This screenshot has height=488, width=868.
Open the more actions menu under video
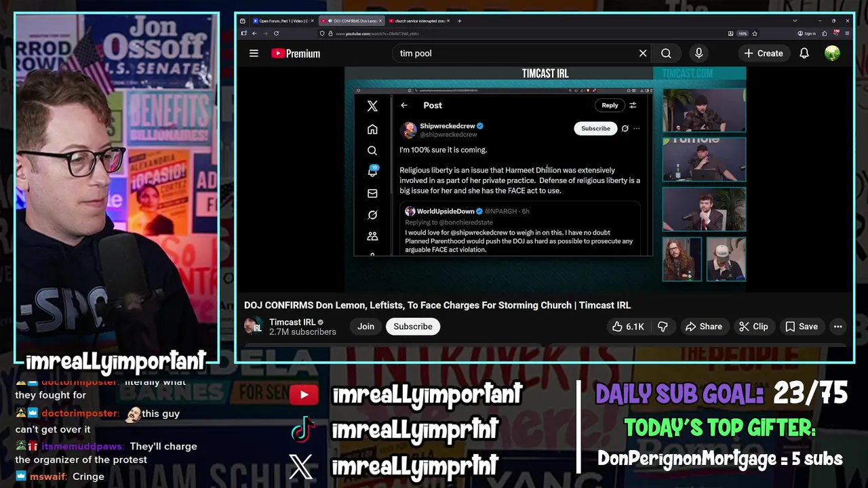pos(837,327)
